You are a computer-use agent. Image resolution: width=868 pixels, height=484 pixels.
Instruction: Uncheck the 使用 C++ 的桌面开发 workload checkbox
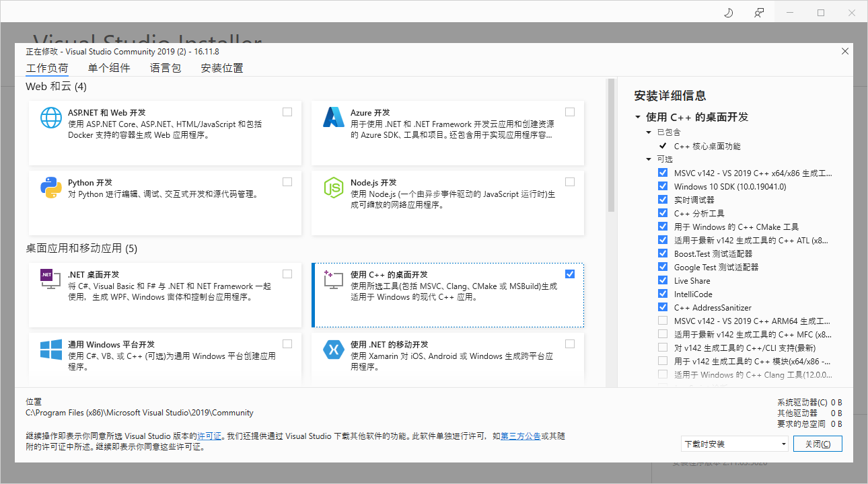pos(570,274)
